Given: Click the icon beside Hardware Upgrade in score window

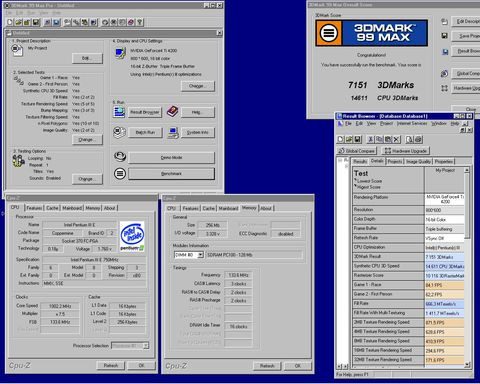Looking at the screenshot, I should (x=444, y=88).
